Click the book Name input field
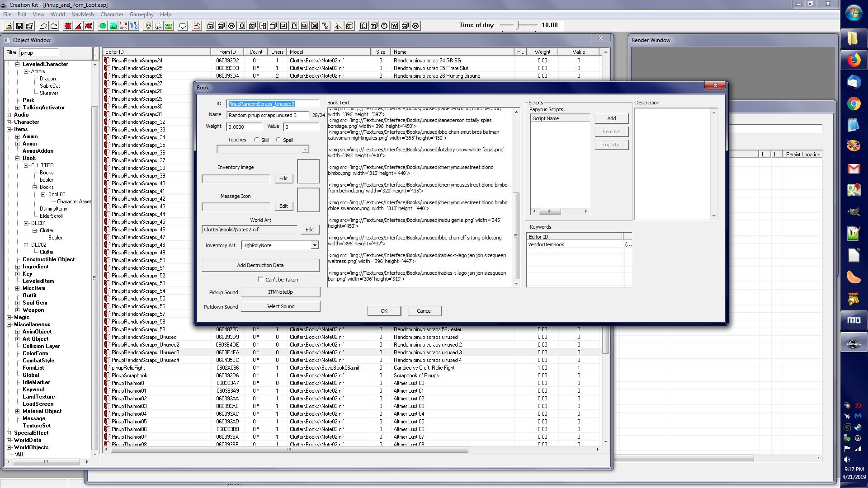 (268, 115)
